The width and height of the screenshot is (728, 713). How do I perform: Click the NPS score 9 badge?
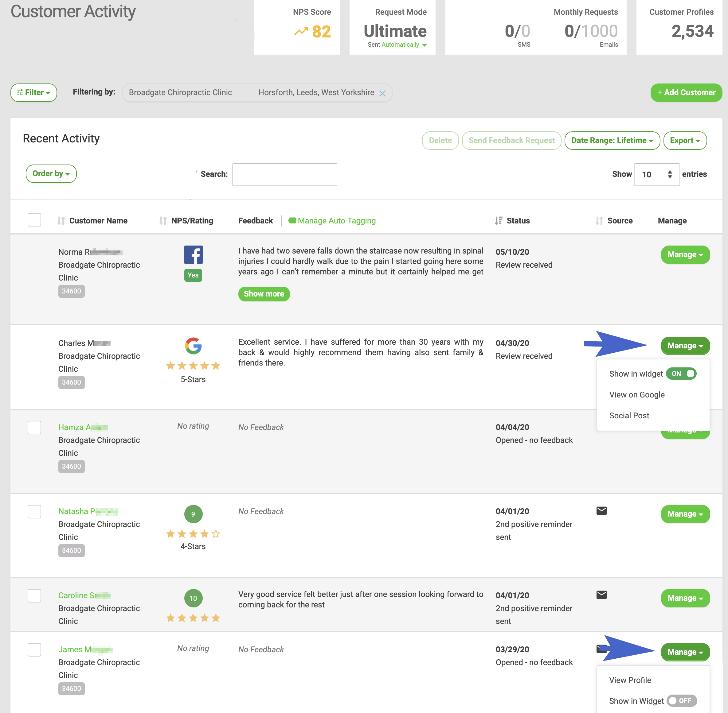[193, 514]
